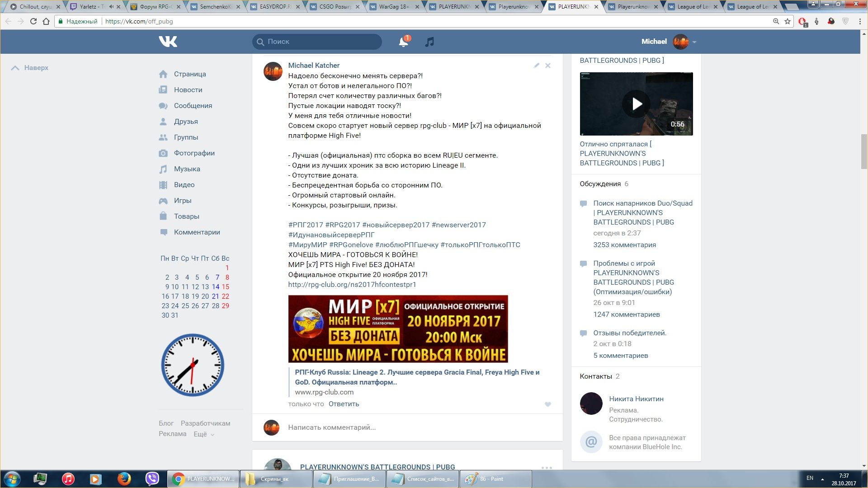Delete the comment with X icon

point(547,66)
